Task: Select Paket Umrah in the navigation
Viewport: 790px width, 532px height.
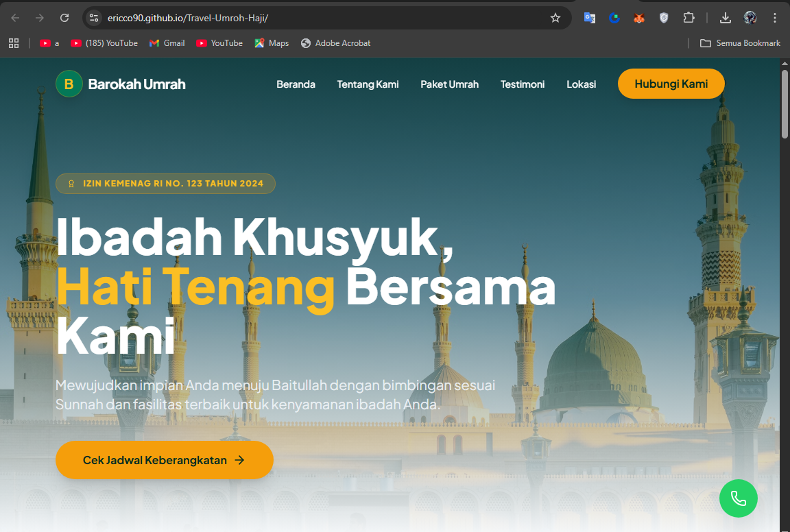Action: pos(449,84)
